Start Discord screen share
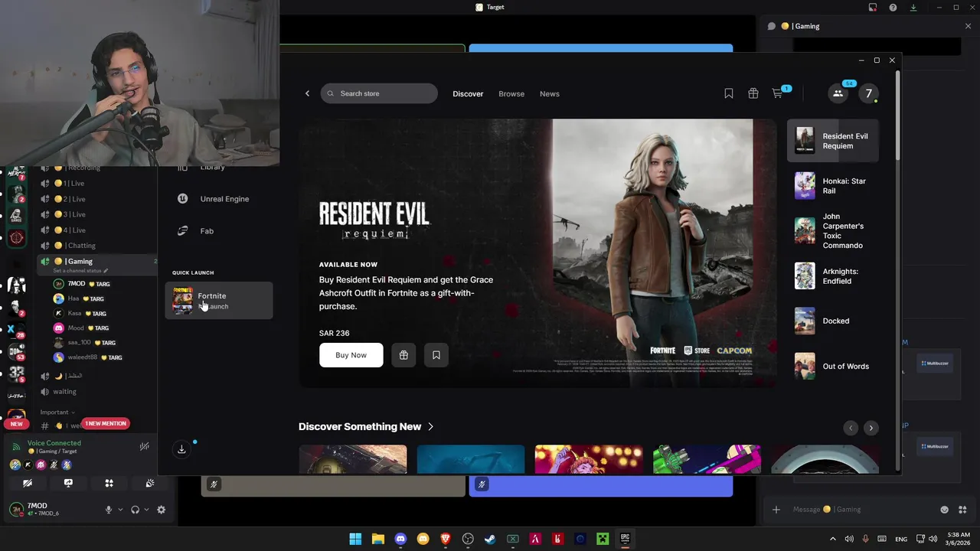The image size is (980, 551). (x=68, y=484)
